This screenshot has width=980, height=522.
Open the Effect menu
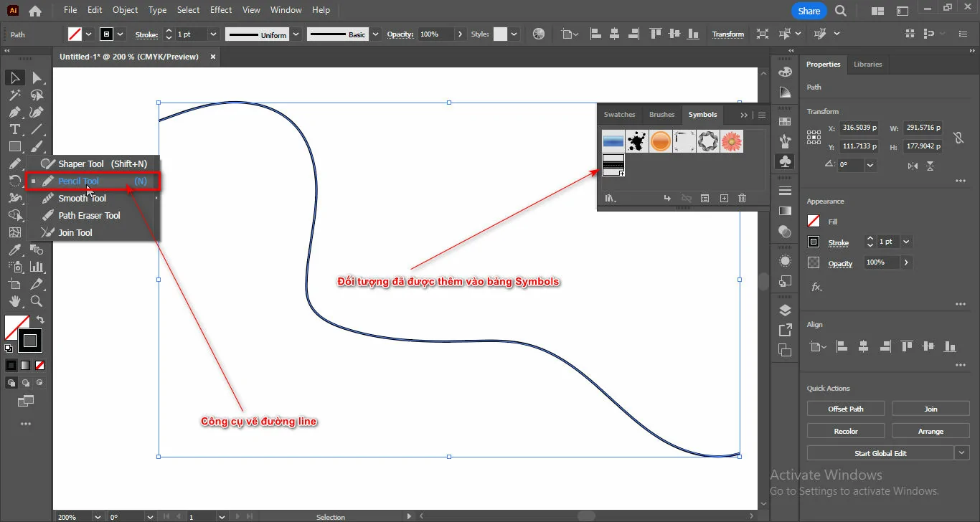(221, 10)
